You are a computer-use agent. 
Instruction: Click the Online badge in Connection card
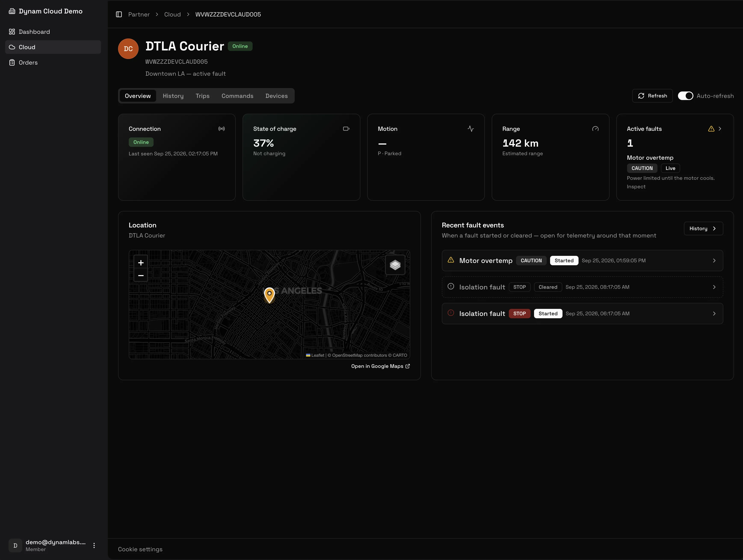(x=141, y=142)
